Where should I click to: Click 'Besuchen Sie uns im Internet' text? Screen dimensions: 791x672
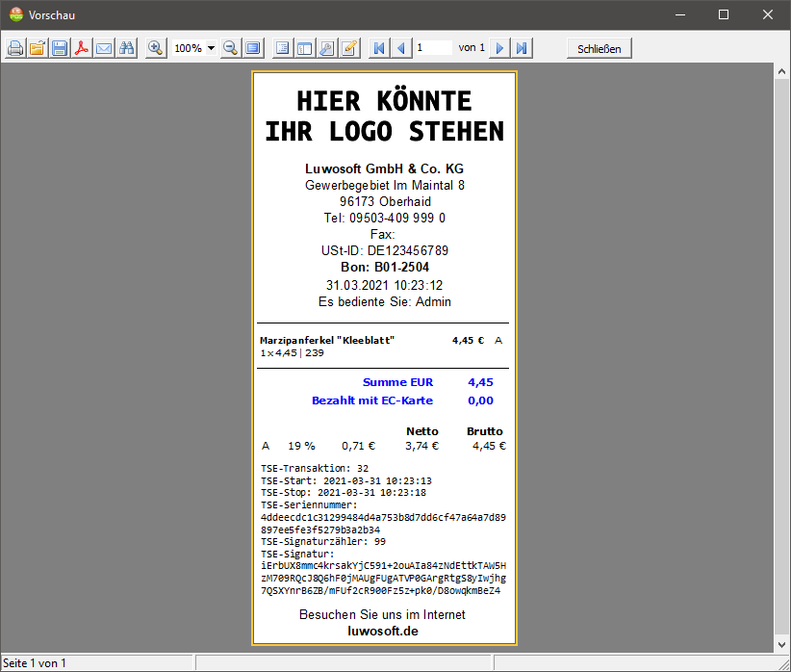tap(382, 614)
